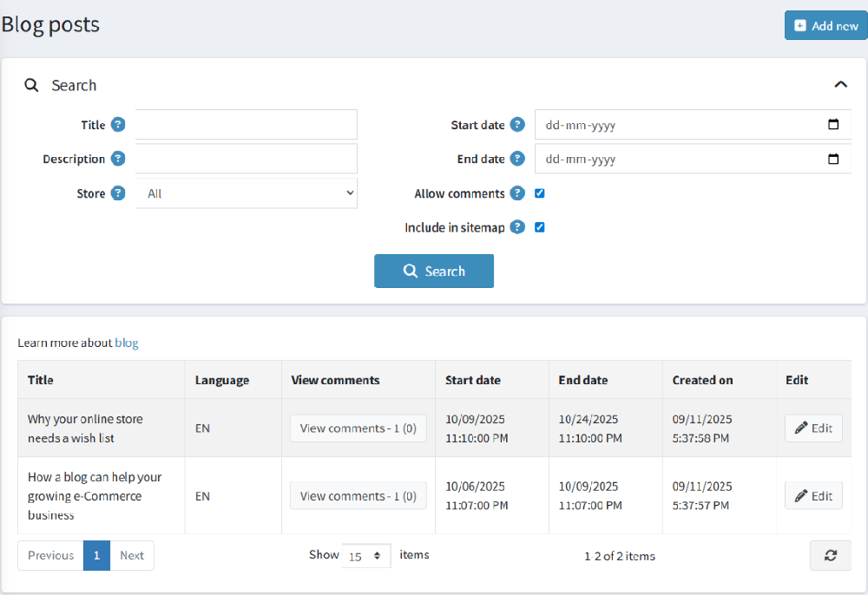868x595 pixels.
Task: Click the Allow comments help icon
Action: (x=517, y=193)
